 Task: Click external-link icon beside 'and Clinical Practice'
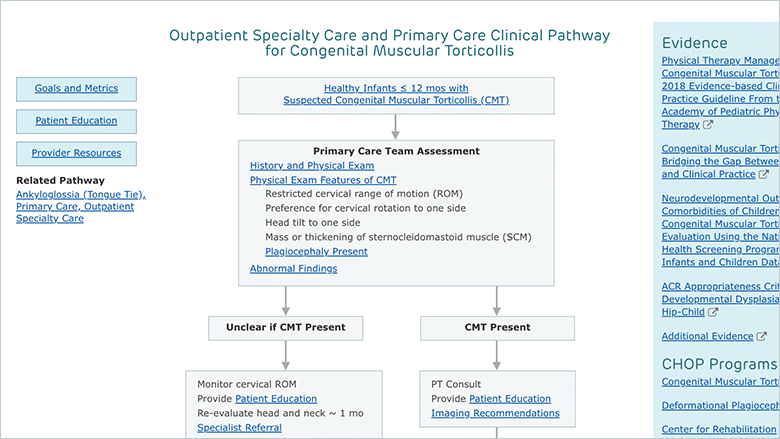pos(764,175)
